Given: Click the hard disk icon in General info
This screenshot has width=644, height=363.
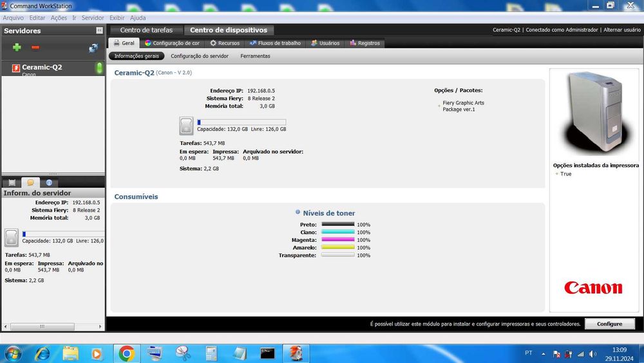Looking at the screenshot, I should (186, 126).
